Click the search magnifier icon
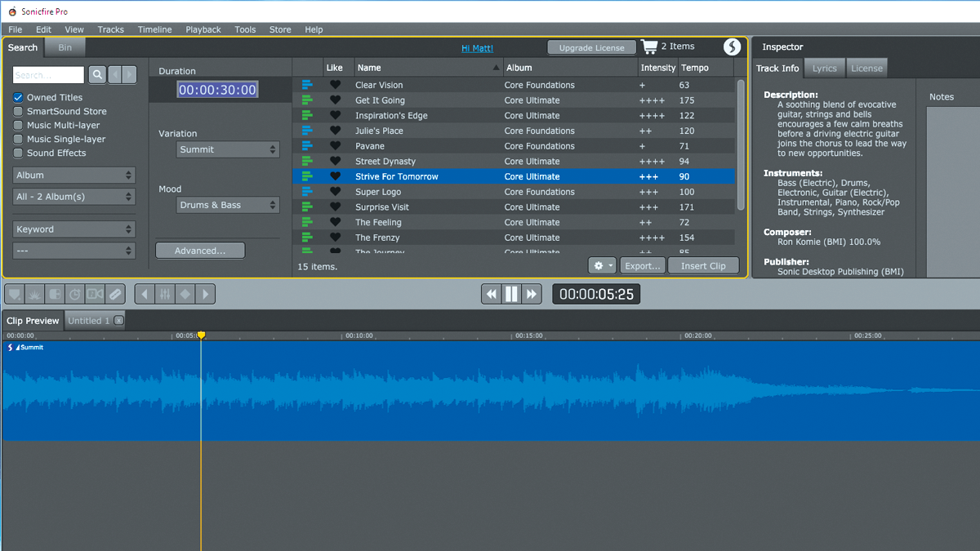The width and height of the screenshot is (980, 551). (x=97, y=75)
